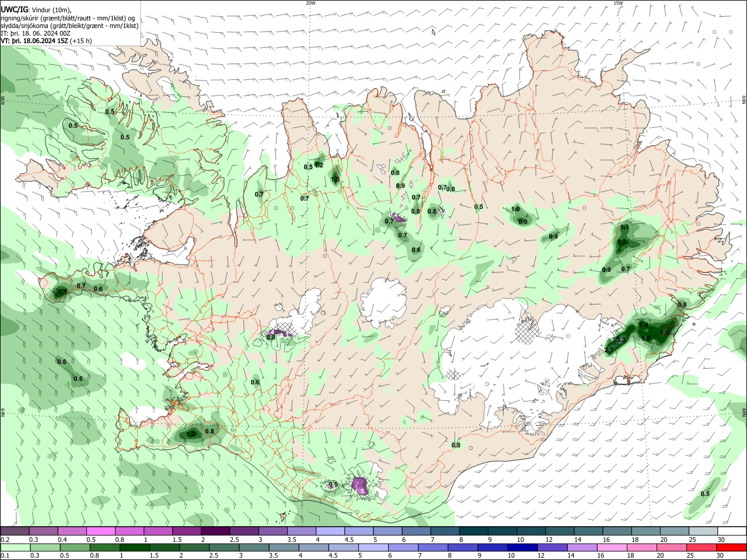Click dark purple top-row swatch starting at 2
Viewport: 747px width, 560px height.
coord(215,531)
